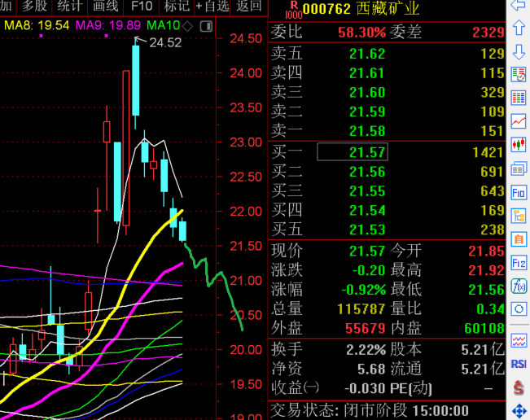Click the 卖五 price 21.62
The height and width of the screenshot is (420, 530).
pyautogui.click(x=367, y=54)
